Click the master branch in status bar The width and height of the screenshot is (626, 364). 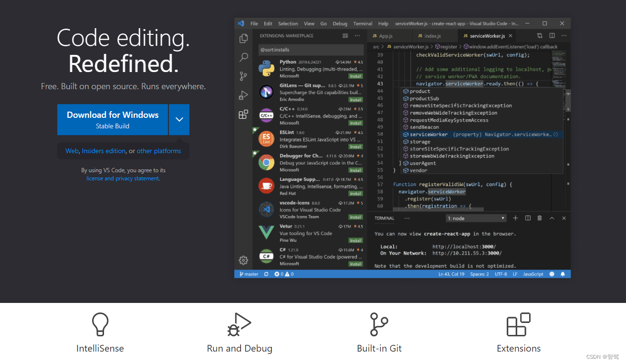[x=249, y=274]
